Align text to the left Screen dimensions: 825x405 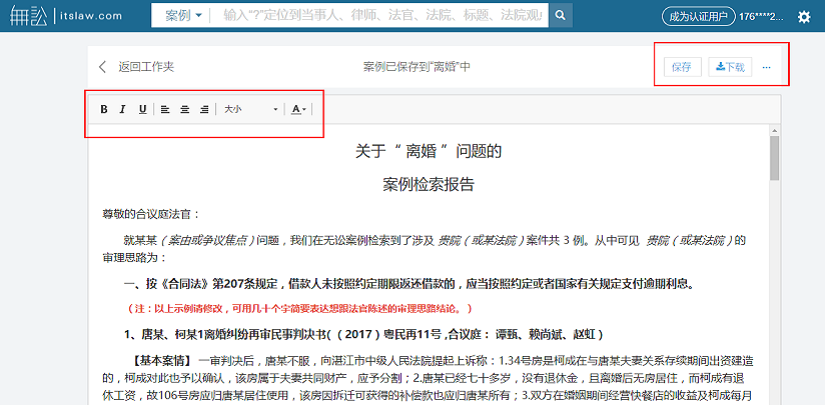(x=166, y=109)
